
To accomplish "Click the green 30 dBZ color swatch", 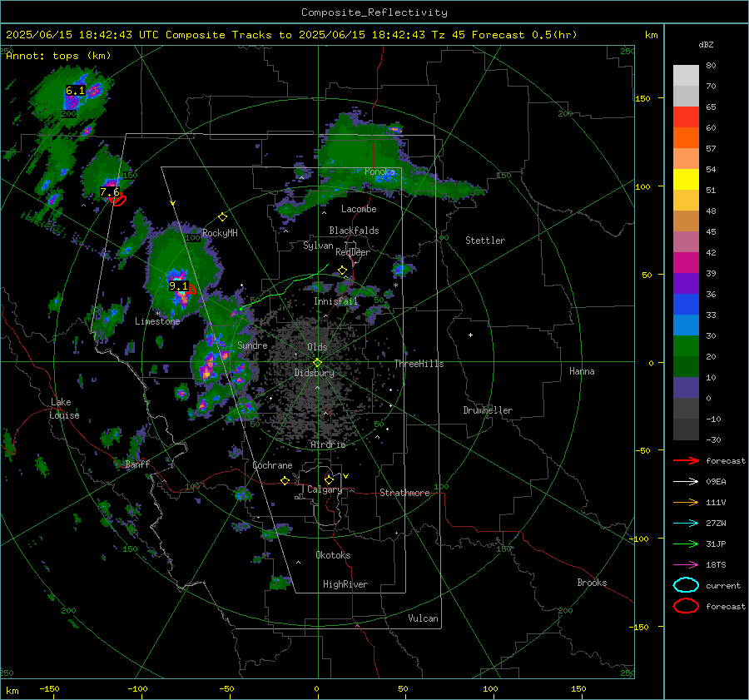I will (686, 345).
